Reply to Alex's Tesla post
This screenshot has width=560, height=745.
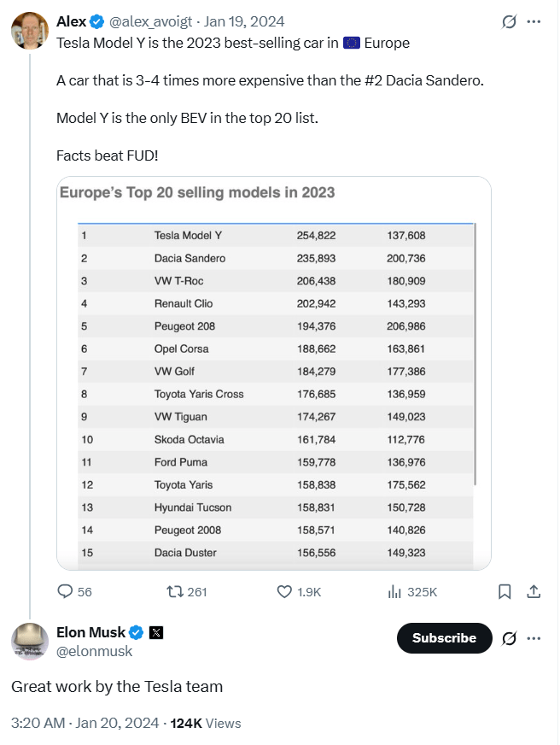pyautogui.click(x=66, y=591)
